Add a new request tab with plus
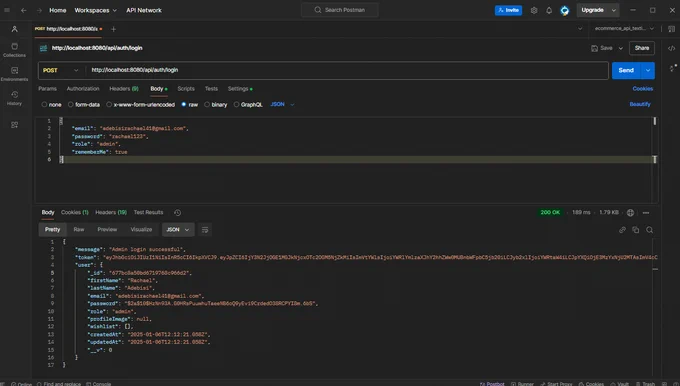This screenshot has height=386, width=680. coord(113,29)
